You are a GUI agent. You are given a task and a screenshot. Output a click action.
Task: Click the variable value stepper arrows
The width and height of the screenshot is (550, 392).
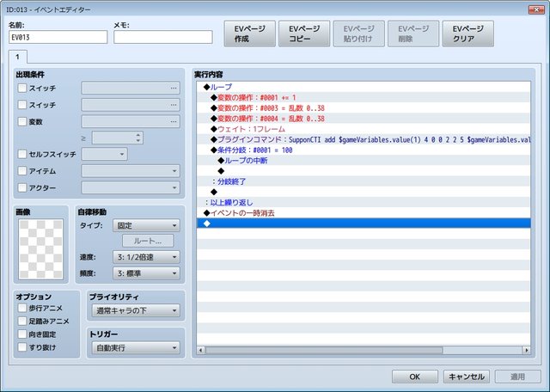coord(138,138)
